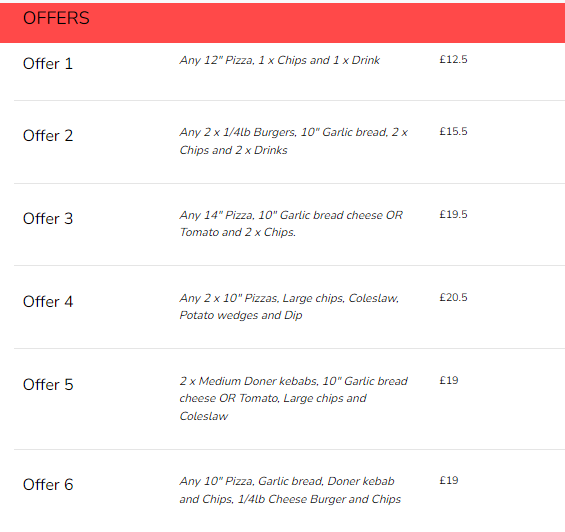565x532 pixels.
Task: Select the 2 x 10" Pizzas description
Action: click(289, 306)
